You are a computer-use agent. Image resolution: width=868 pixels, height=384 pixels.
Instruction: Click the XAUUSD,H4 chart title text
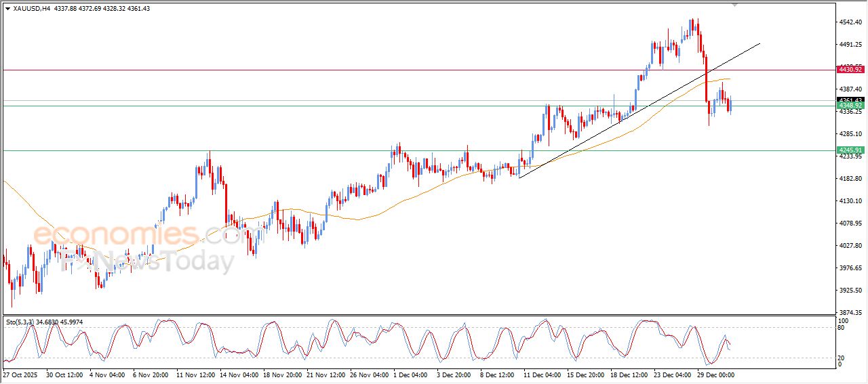point(32,8)
